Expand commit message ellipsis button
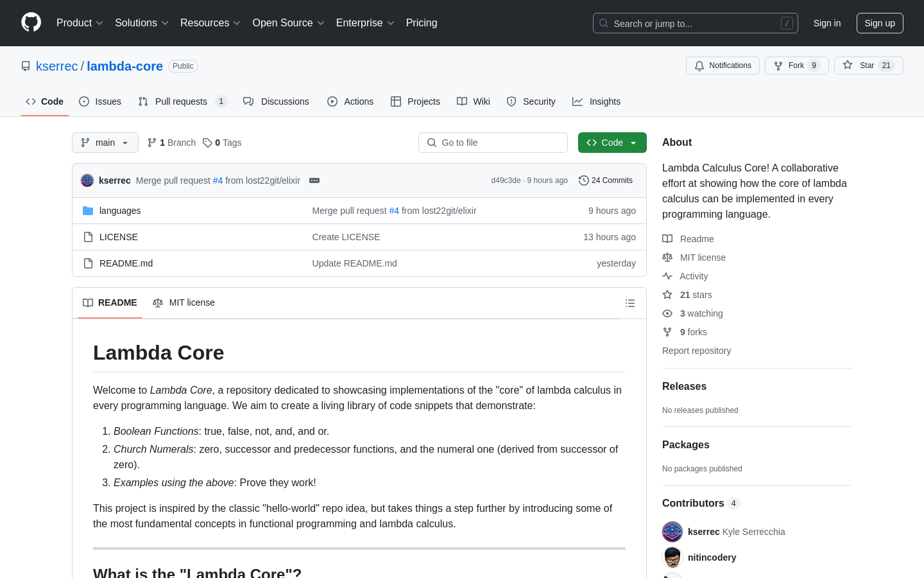This screenshot has width=924, height=578. coord(314,180)
